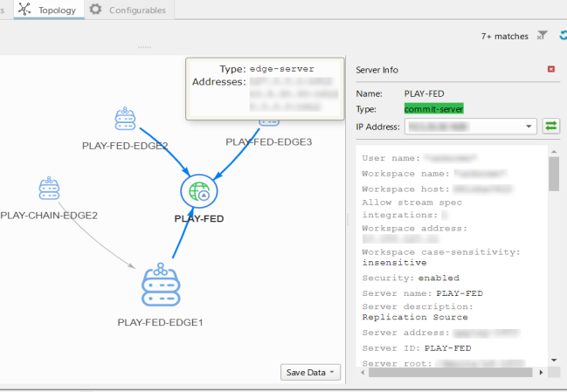Click the 7+ matches counter text

coord(504,37)
